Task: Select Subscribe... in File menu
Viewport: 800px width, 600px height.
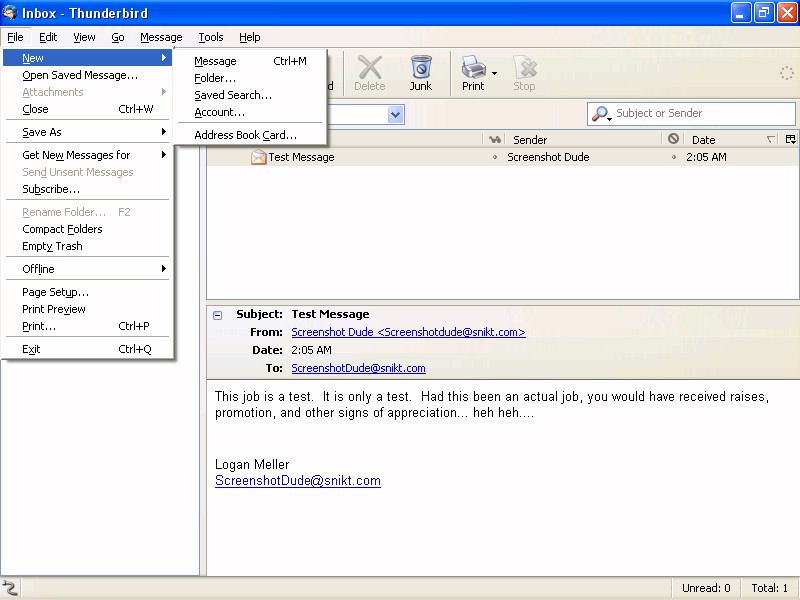Action: pos(88,189)
